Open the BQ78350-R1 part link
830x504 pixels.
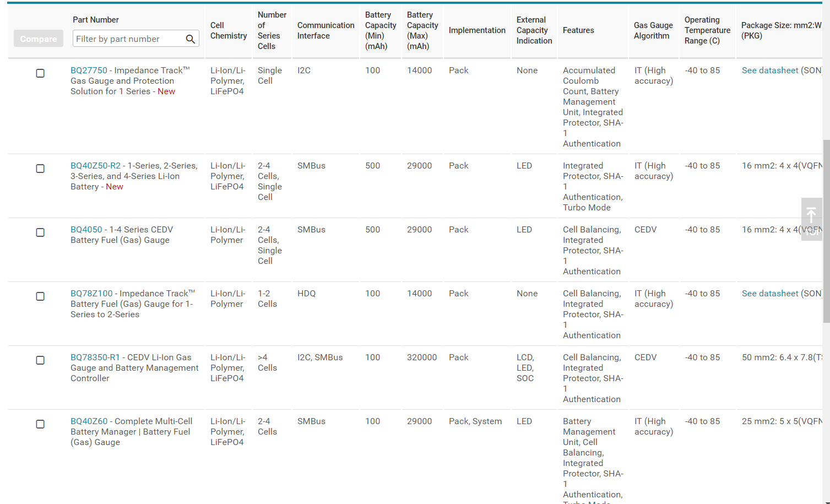(95, 357)
